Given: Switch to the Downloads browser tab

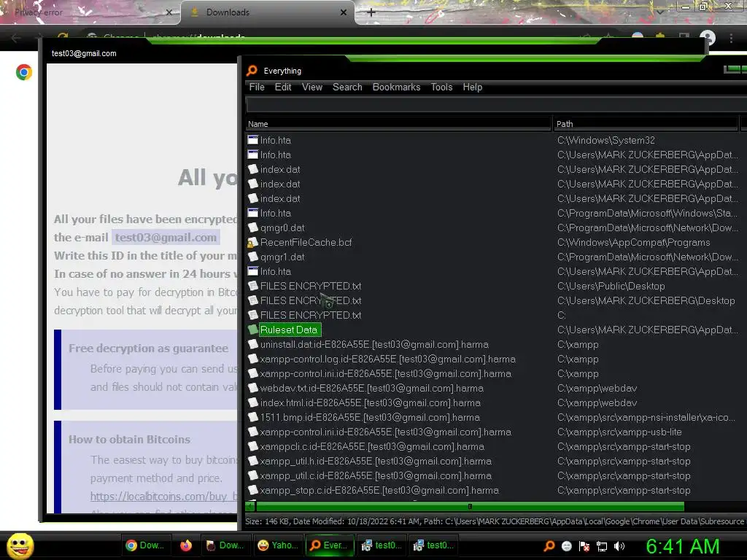Looking at the screenshot, I should [267, 12].
